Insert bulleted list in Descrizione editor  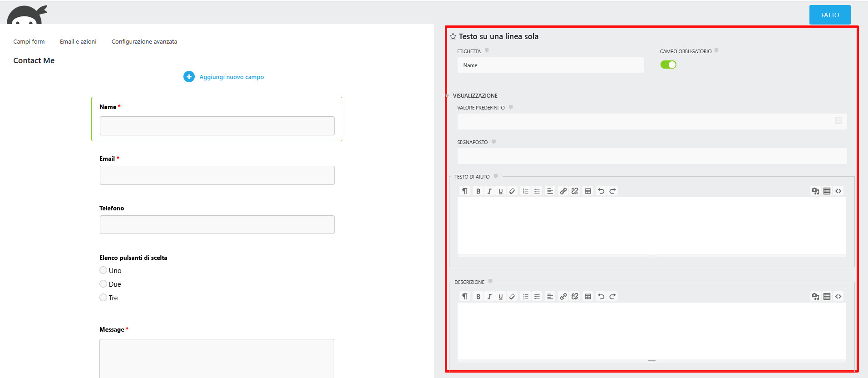click(537, 297)
